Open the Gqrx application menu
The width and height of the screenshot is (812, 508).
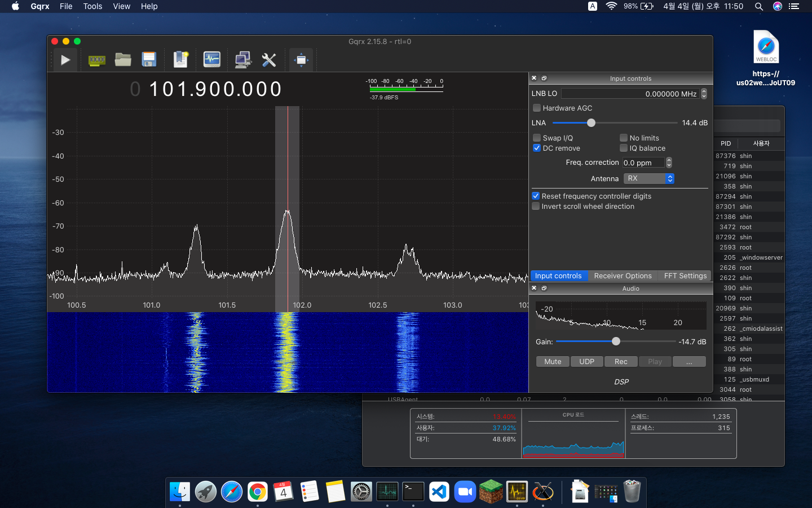(x=40, y=6)
